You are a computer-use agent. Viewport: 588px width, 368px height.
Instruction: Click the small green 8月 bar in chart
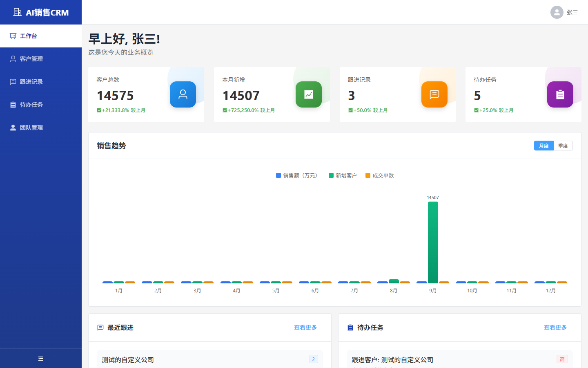pos(394,281)
